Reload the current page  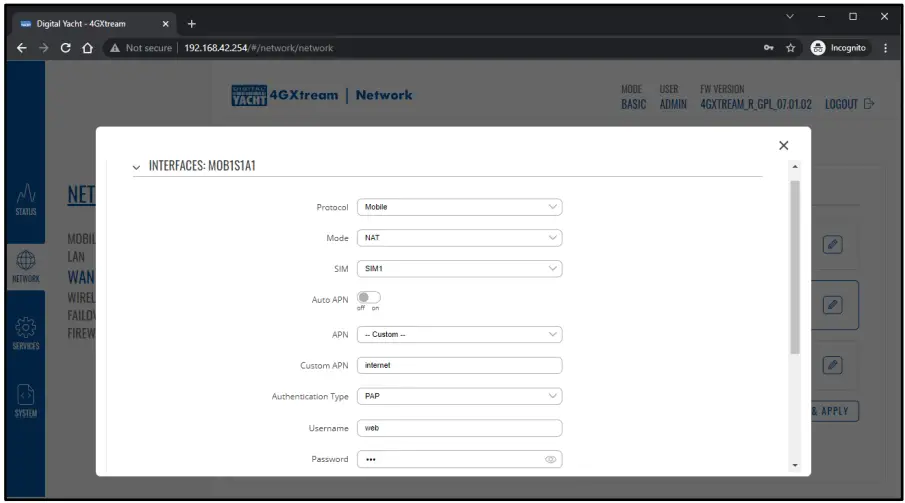pos(66,48)
